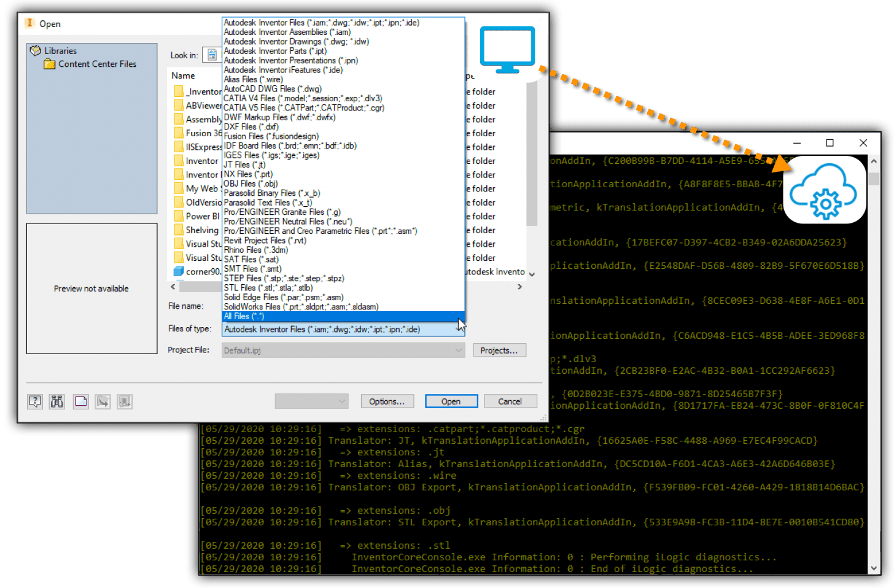Viewport: 894px width, 588px height.
Task: Click the binoculars find files icon
Action: (57, 401)
